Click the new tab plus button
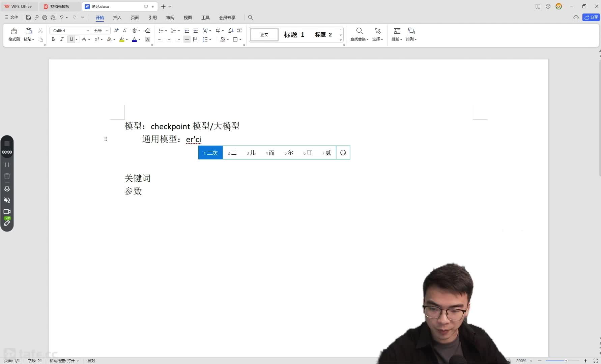Viewport: 601px width, 364px height. [163, 6]
